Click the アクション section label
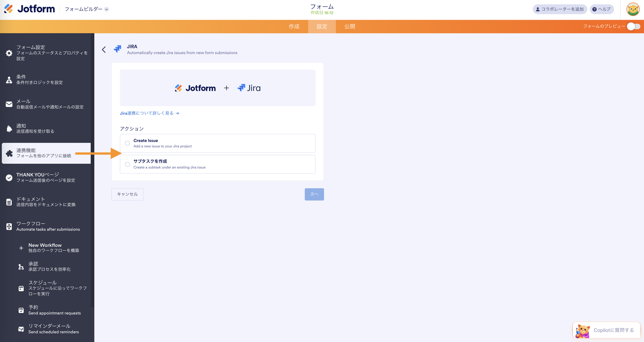This screenshot has height=342, width=644. pos(132,129)
